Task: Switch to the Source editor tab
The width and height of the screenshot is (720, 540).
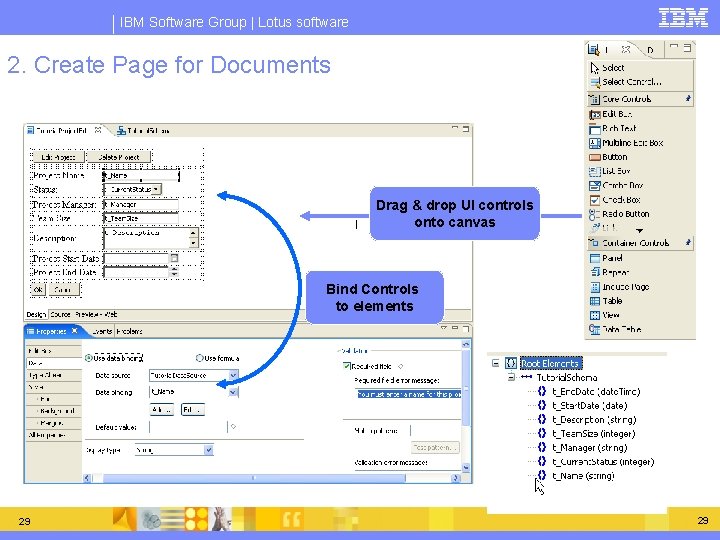Action: click(x=60, y=315)
